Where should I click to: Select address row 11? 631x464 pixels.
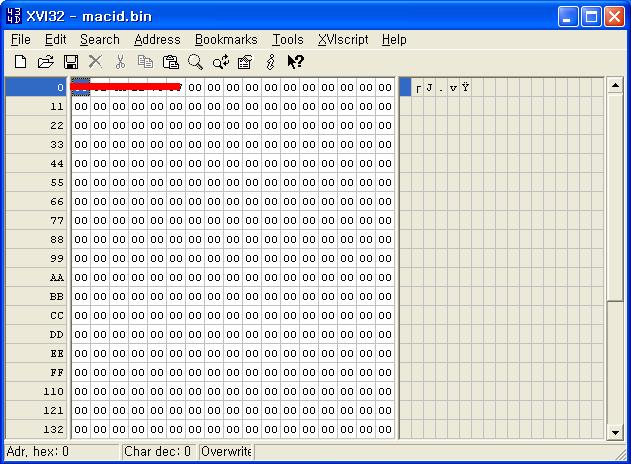(36, 106)
